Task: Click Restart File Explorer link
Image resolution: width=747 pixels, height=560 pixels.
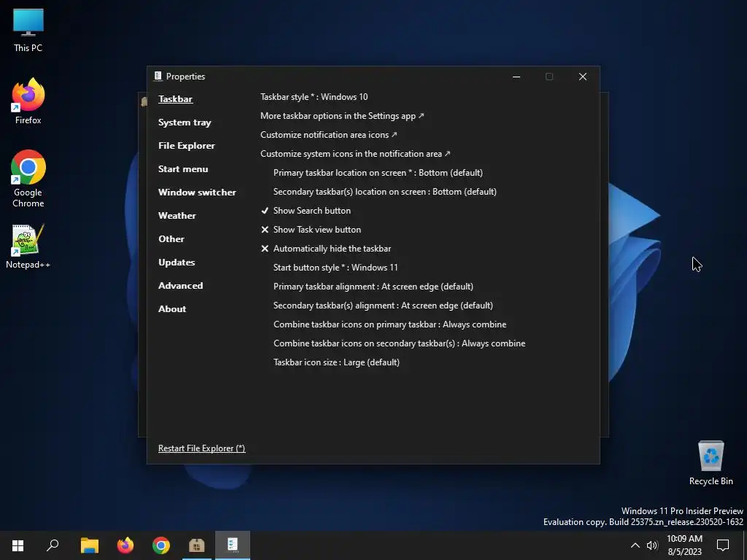Action: pos(201,448)
